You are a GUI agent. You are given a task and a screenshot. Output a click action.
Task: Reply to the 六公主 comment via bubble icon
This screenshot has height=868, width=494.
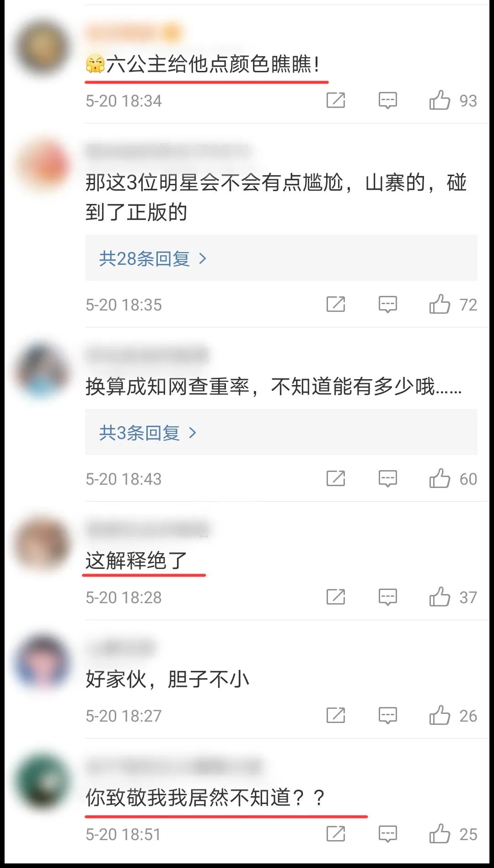[x=387, y=100]
